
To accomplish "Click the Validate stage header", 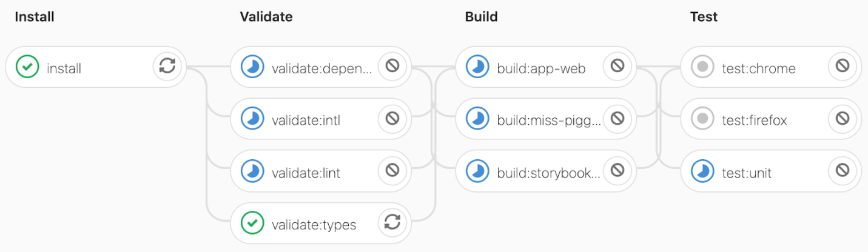I will coord(266,17).
